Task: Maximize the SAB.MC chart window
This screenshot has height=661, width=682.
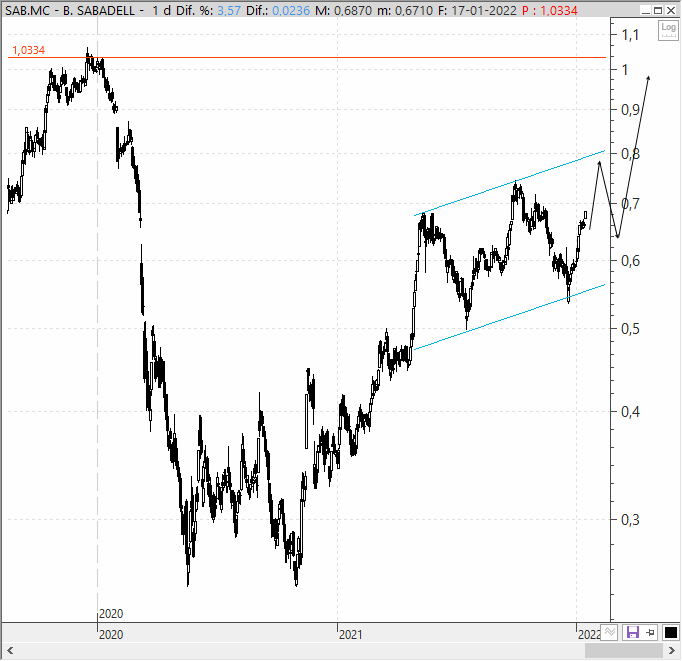Action: pyautogui.click(x=658, y=10)
